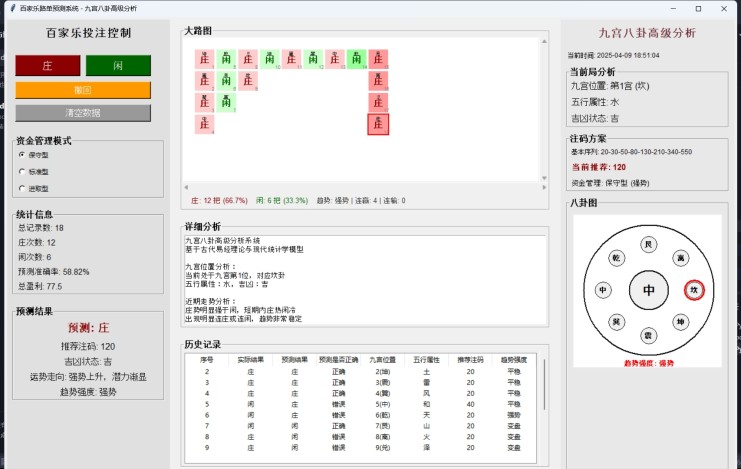The image size is (741, 469).
Task: Click the 震 trigram circle at bottom
Action: (648, 335)
